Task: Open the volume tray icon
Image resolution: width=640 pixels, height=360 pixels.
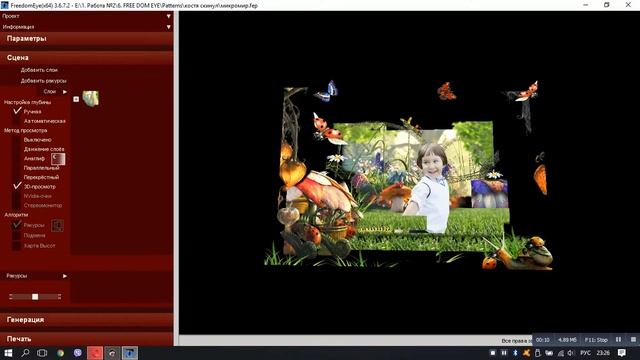Action: point(571,353)
